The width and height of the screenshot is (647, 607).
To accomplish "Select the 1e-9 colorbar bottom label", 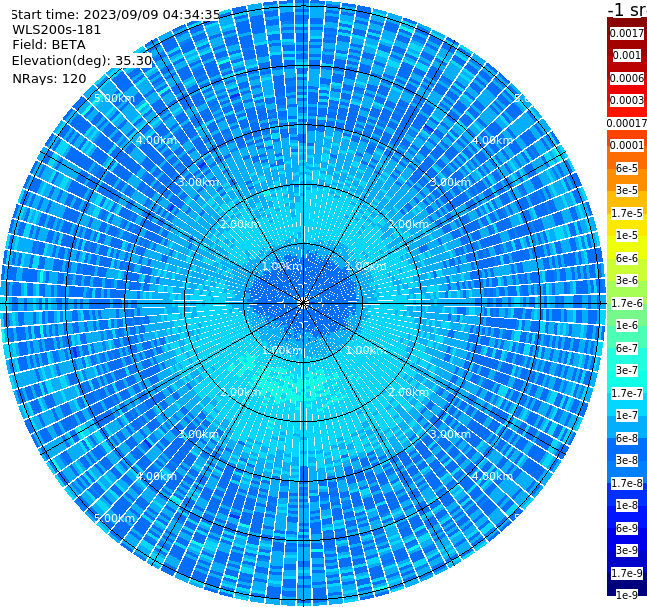I will point(627,595).
